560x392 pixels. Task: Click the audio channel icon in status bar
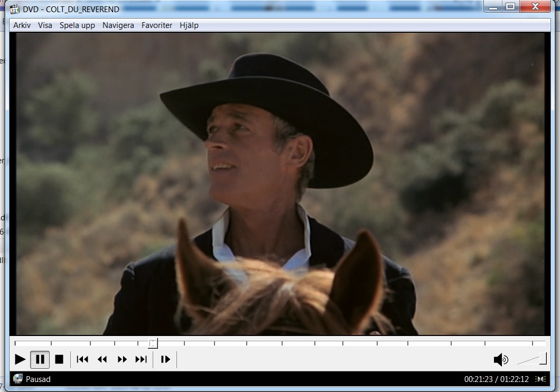(x=540, y=379)
